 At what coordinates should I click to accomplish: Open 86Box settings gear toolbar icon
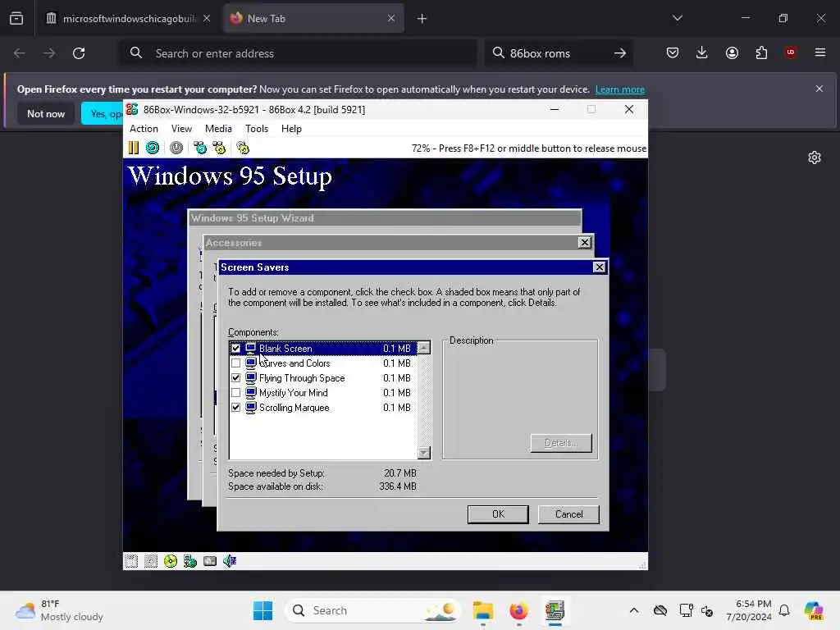(x=243, y=148)
